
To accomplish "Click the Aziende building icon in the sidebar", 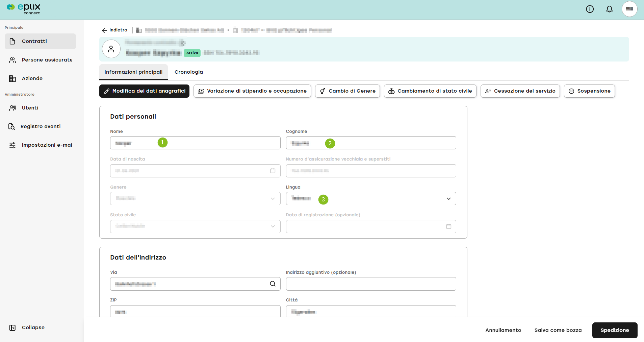I will tap(12, 78).
